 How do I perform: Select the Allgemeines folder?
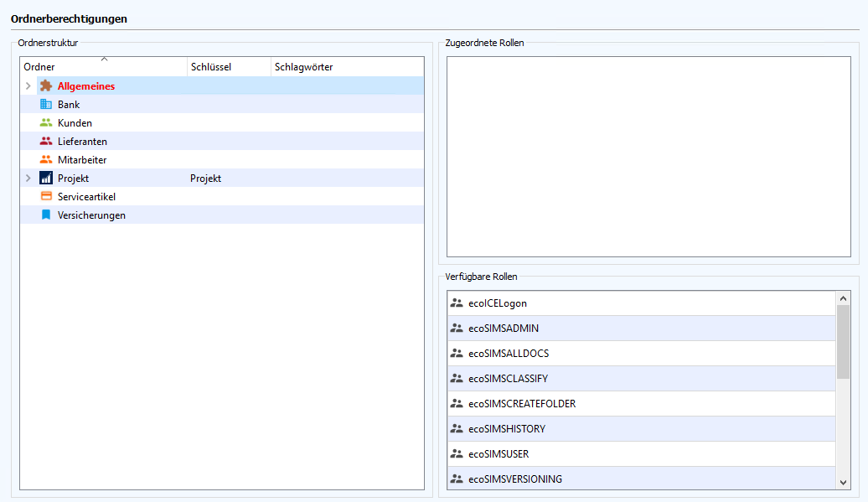[86, 85]
